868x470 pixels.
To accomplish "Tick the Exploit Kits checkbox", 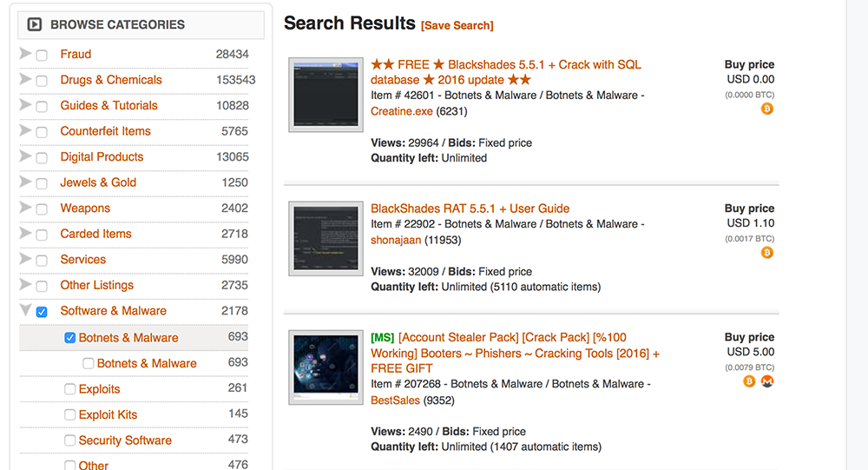I will pos(69,414).
